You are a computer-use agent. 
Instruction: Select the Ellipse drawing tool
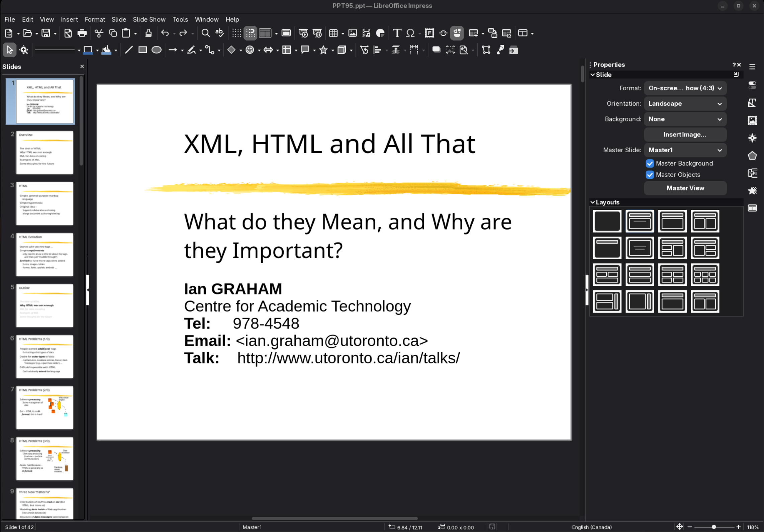point(157,50)
